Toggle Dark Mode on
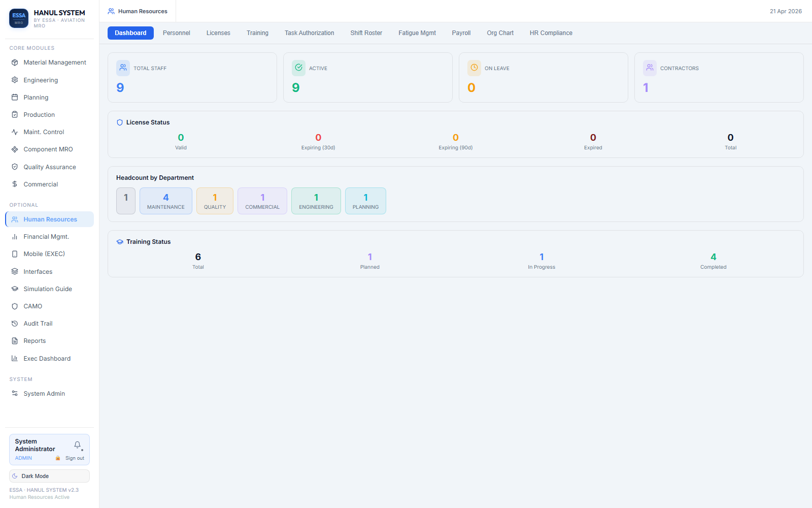Image resolution: width=812 pixels, height=508 pixels. point(49,476)
